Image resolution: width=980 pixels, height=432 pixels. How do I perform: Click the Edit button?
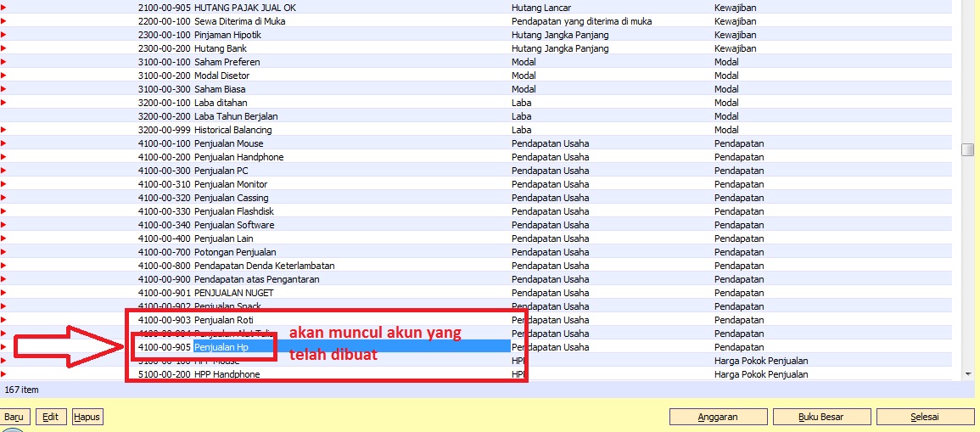coord(50,417)
